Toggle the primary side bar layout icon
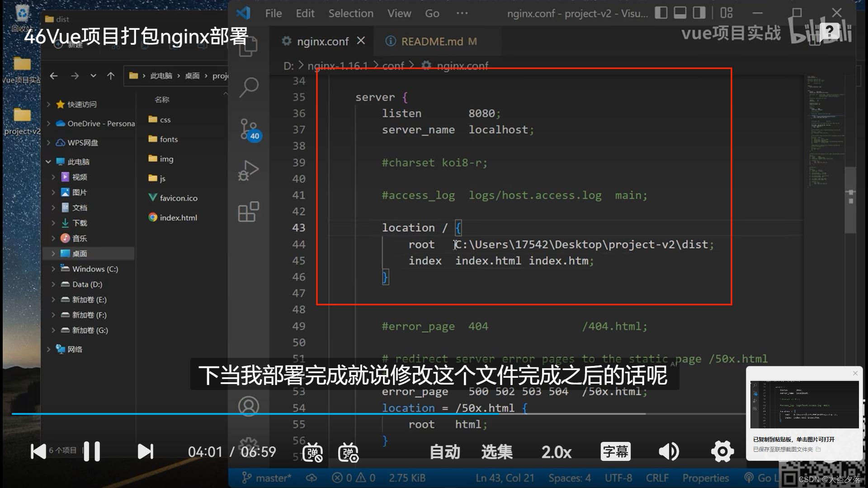 coord(661,13)
